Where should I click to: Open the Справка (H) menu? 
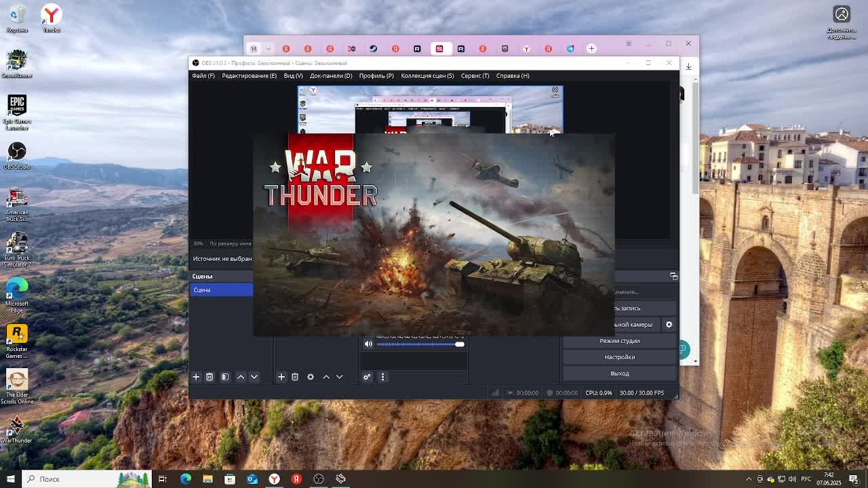coord(513,76)
